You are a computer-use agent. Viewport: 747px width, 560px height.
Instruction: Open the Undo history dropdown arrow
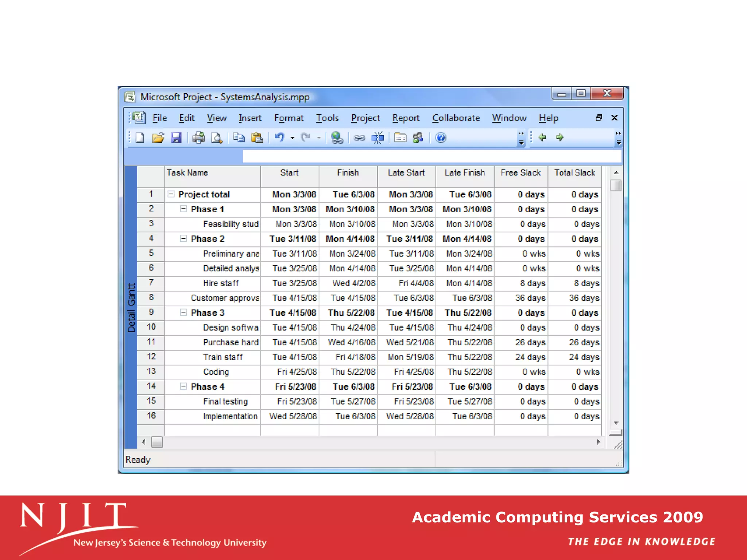click(292, 138)
